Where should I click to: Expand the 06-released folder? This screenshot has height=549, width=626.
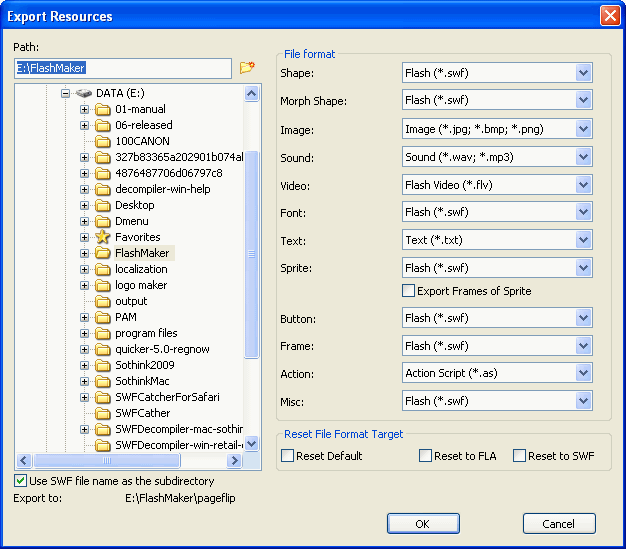point(84,125)
